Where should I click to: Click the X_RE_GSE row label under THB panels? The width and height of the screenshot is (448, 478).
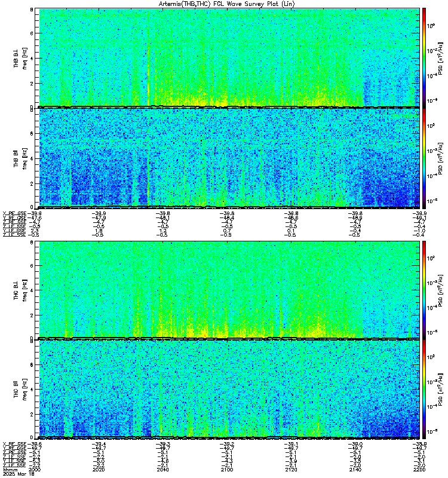pos(14,213)
